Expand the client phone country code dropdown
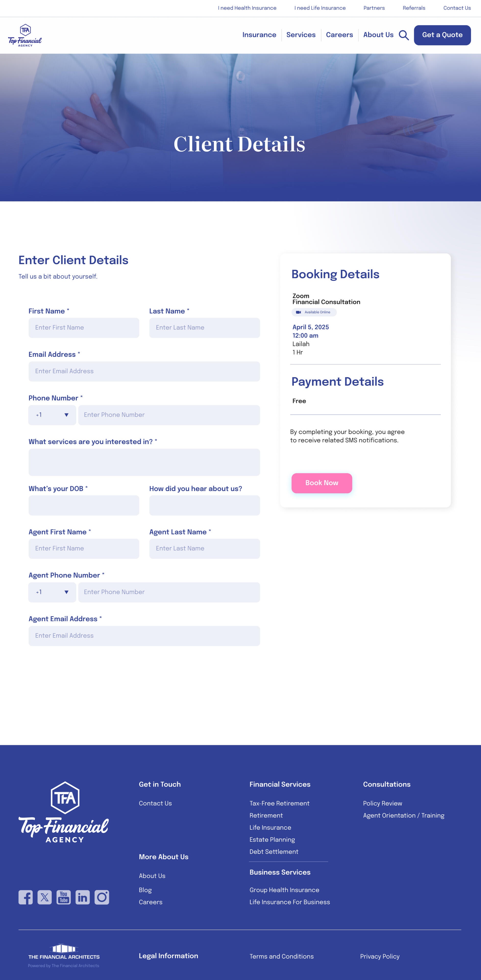Viewport: 481px width, 980px height. (52, 415)
